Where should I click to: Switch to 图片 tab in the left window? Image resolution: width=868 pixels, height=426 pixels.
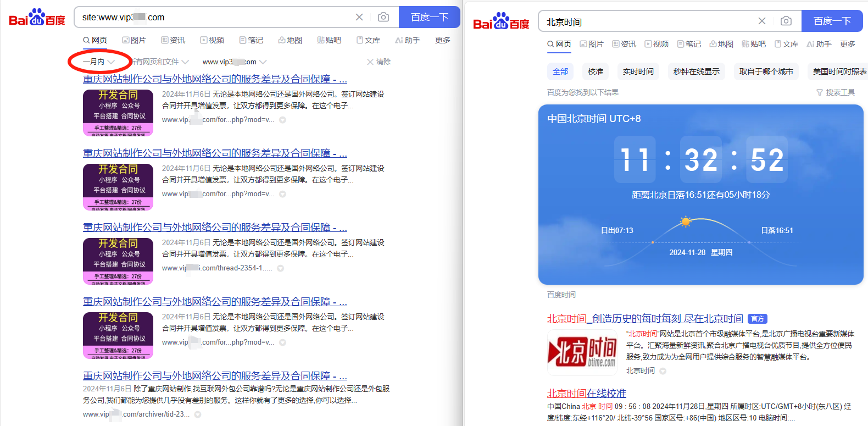point(134,40)
